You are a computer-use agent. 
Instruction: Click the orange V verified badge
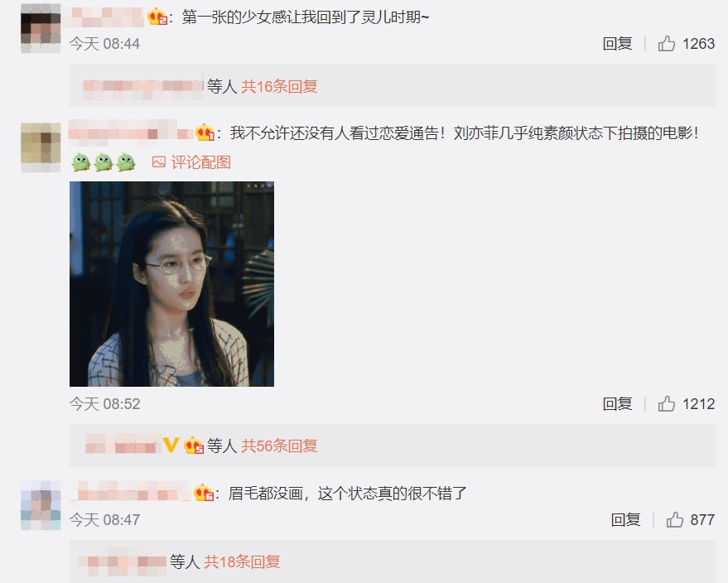pyautogui.click(x=171, y=446)
